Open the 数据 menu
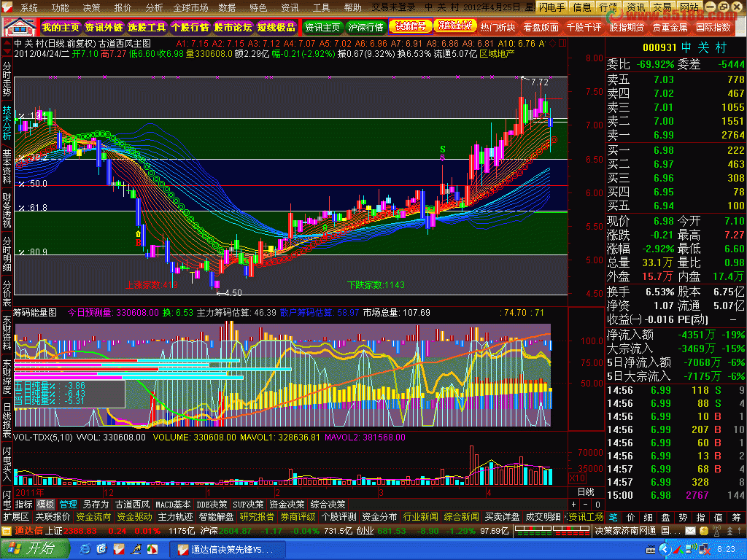 pyautogui.click(x=228, y=7)
